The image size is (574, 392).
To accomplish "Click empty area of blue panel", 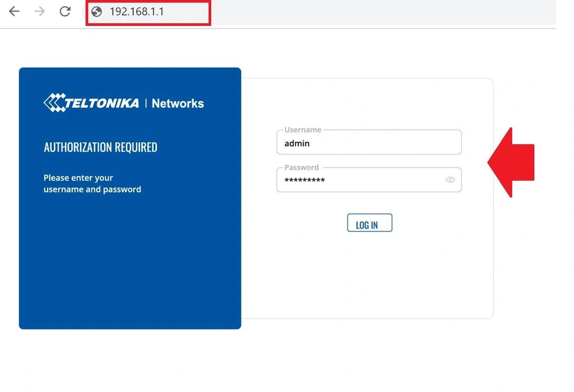I will 129,264.
